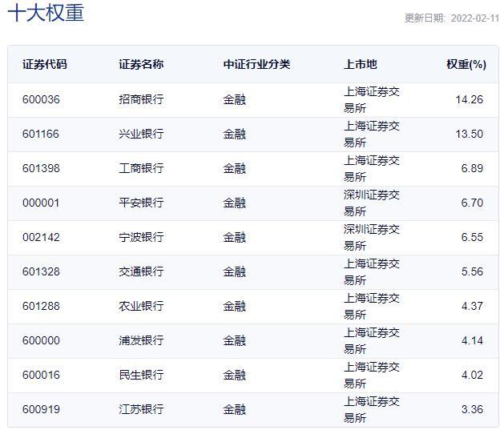Click security code 601328

click(x=41, y=272)
